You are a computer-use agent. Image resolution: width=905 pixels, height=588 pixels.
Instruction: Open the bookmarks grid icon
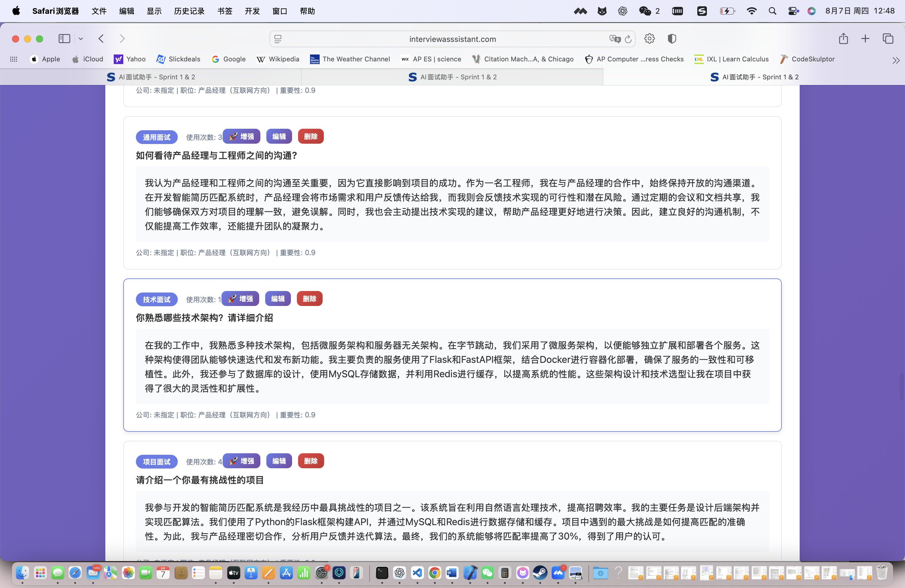coord(14,59)
